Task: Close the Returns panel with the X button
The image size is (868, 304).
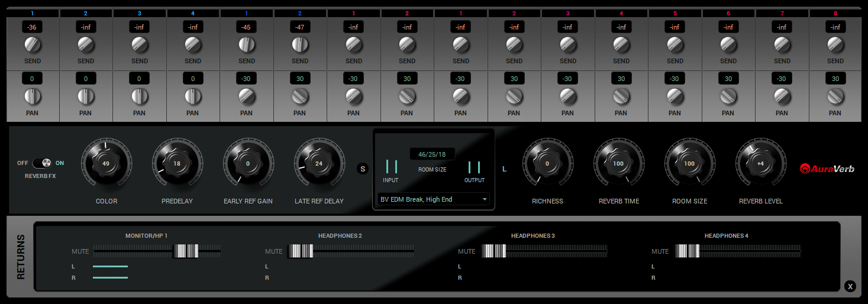Action: tap(850, 287)
